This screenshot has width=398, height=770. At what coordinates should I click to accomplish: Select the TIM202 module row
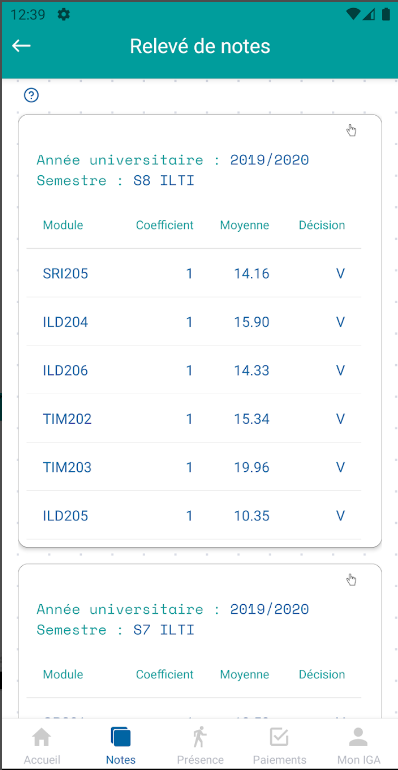click(194, 418)
